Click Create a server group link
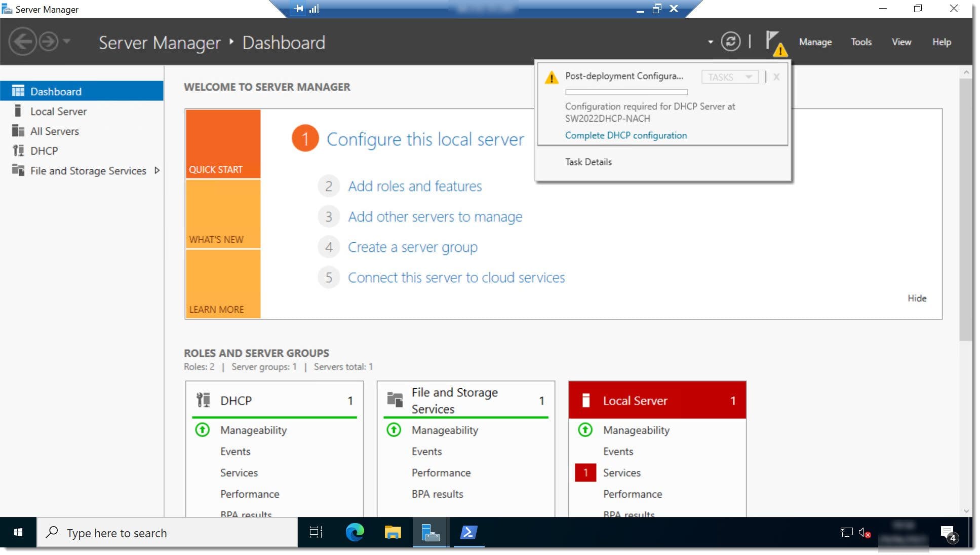 coord(412,247)
